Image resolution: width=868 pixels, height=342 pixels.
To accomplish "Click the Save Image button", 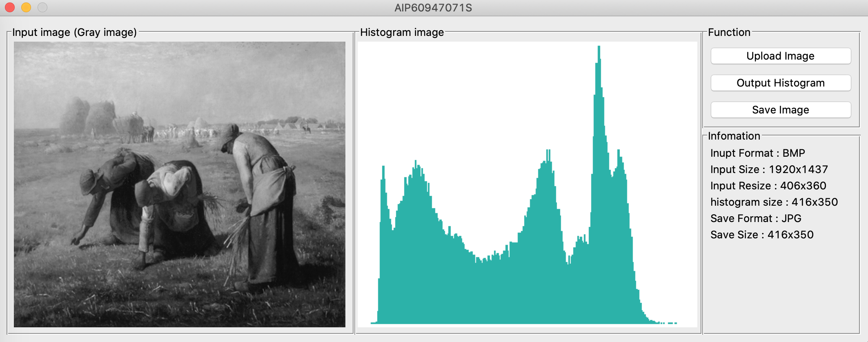I will [x=780, y=110].
